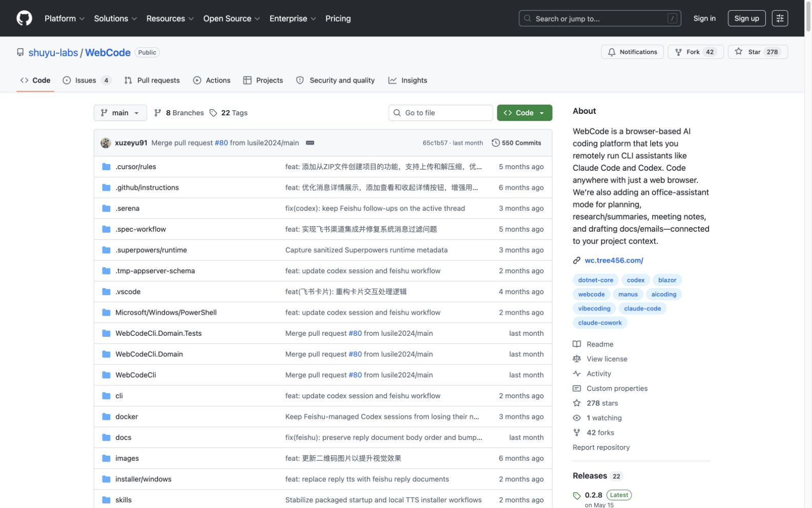Click the 0.2.8 release tag link

pos(593,495)
